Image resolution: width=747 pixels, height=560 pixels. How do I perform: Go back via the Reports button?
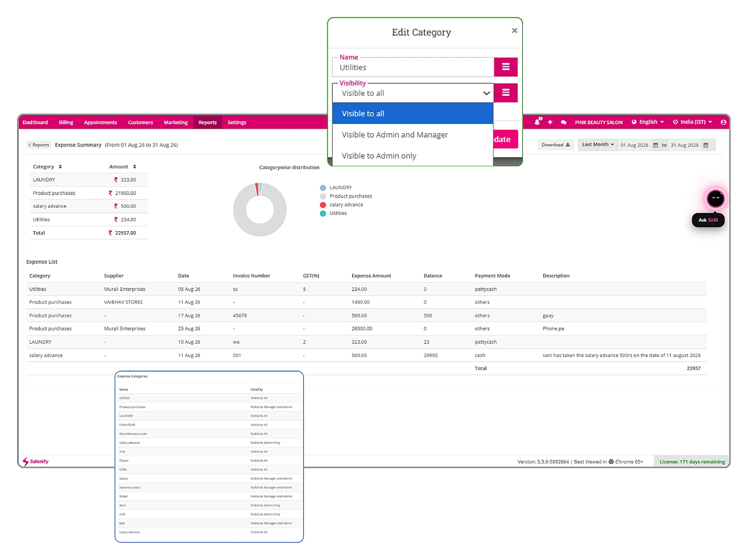pos(39,145)
